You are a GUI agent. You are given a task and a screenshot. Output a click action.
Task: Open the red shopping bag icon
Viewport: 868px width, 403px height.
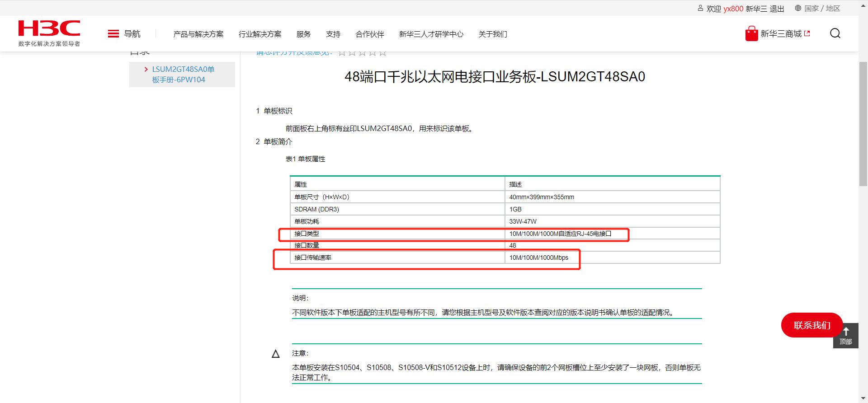click(x=751, y=33)
